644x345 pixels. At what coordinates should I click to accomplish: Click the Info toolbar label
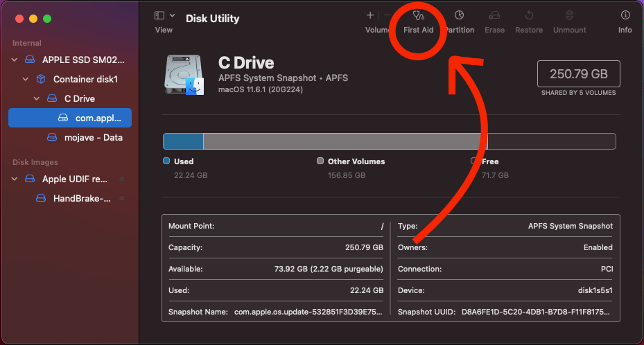(625, 30)
